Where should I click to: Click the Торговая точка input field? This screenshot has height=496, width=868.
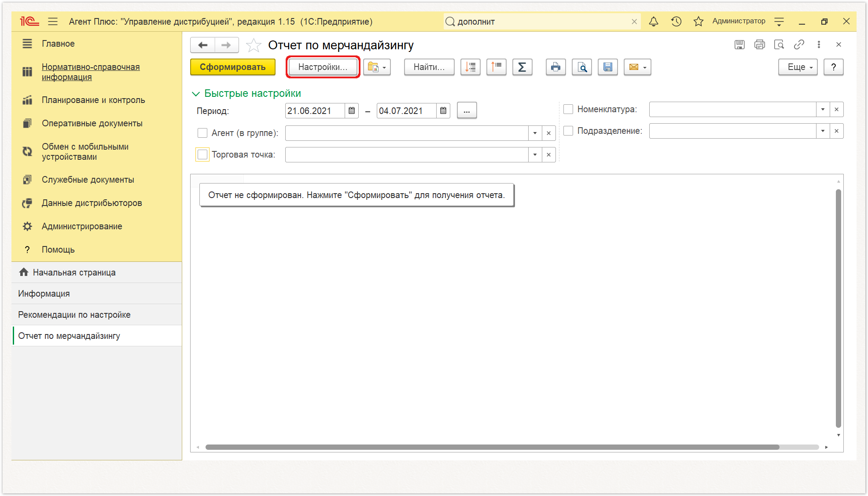[x=407, y=154]
